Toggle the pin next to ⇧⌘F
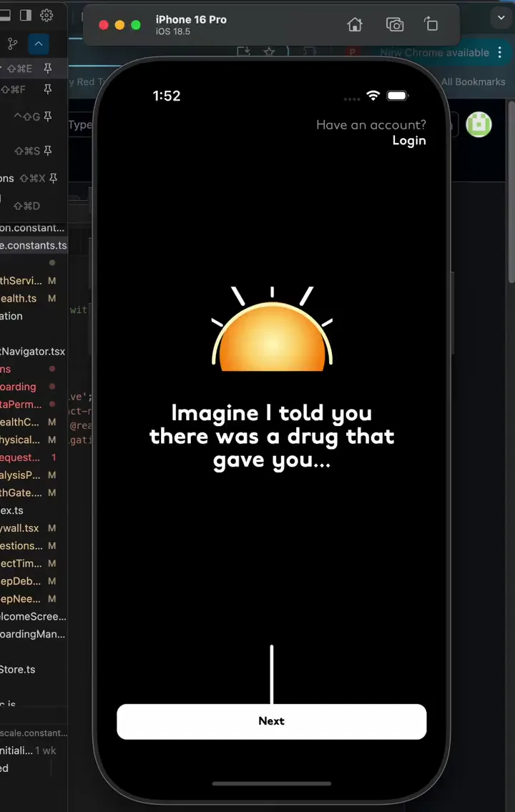515x812 pixels. [48, 89]
